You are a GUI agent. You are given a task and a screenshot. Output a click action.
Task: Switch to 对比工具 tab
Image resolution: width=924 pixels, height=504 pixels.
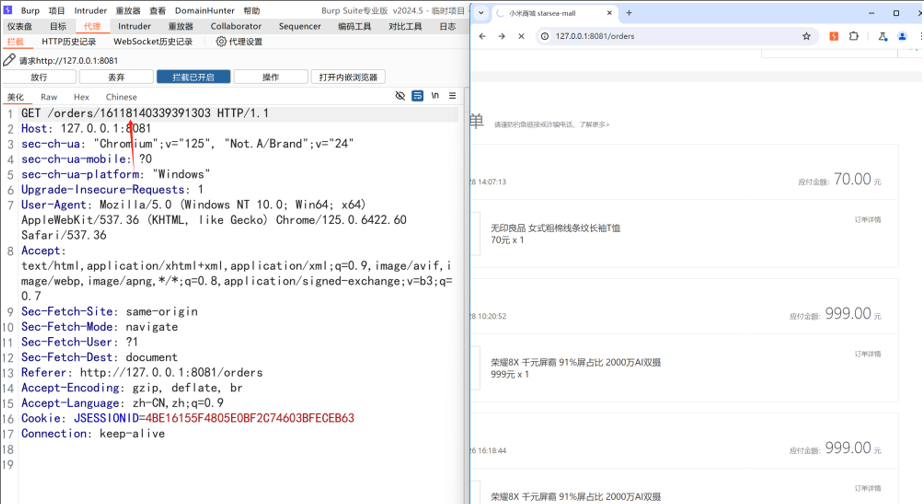[x=405, y=27]
